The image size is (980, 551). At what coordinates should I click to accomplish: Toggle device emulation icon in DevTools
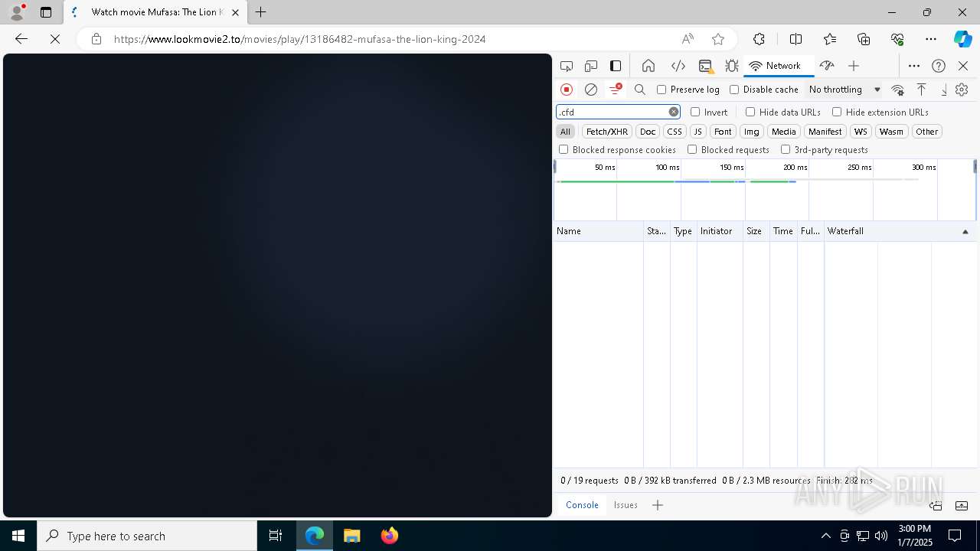point(591,66)
